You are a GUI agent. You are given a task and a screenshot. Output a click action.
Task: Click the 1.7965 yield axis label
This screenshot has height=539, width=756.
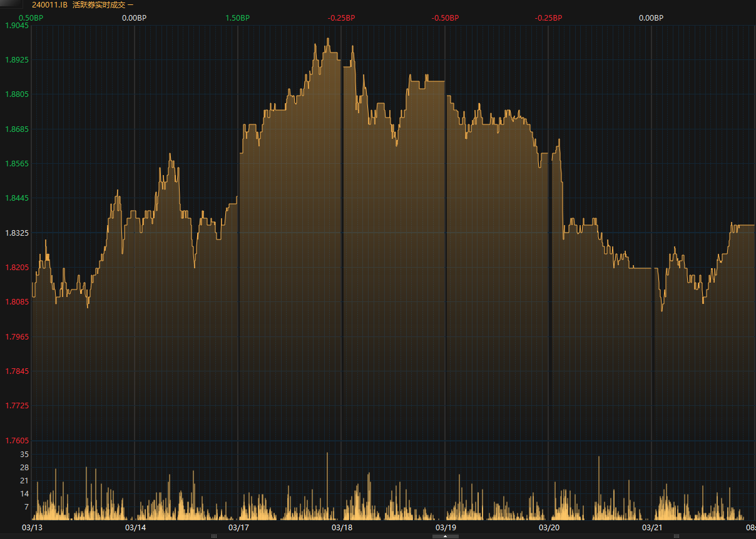pyautogui.click(x=17, y=337)
